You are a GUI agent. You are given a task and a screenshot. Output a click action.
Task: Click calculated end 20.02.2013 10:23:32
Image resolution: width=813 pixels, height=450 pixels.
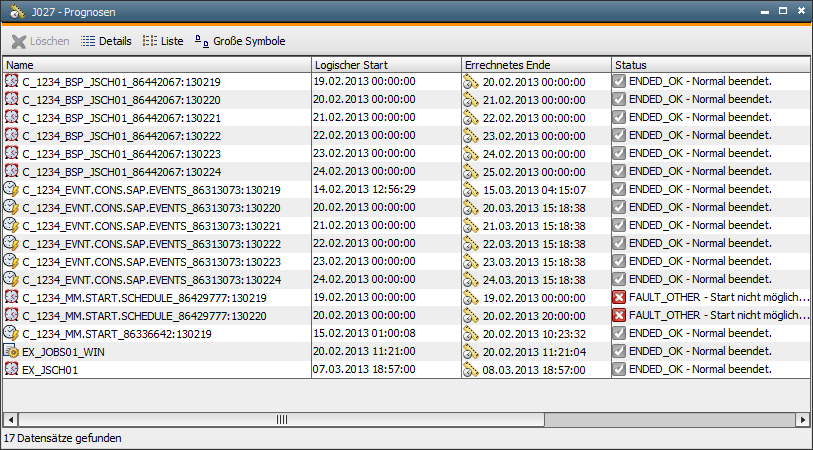[x=534, y=334]
